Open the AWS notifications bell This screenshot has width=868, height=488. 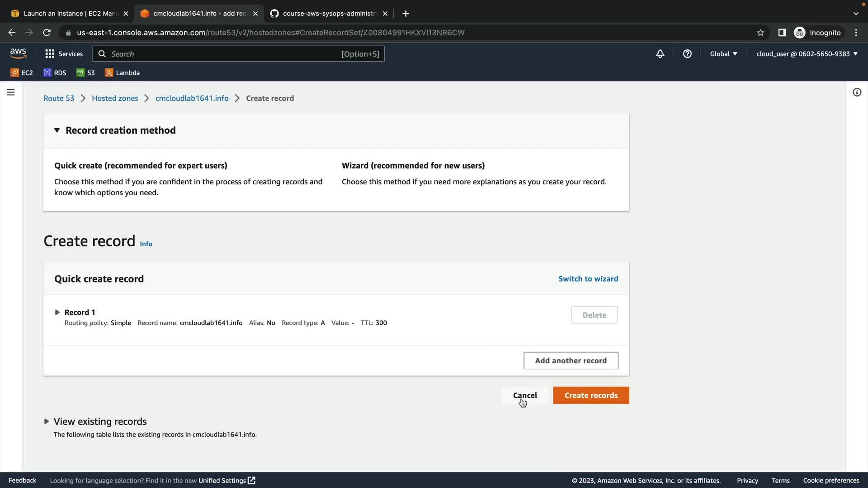[x=660, y=54]
